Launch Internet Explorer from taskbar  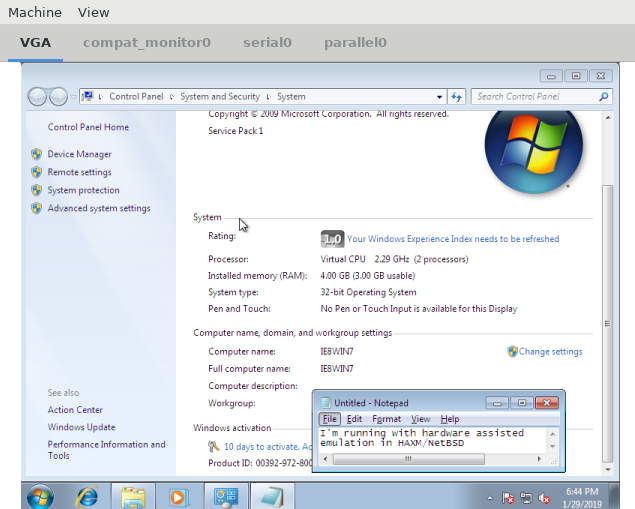click(87, 496)
